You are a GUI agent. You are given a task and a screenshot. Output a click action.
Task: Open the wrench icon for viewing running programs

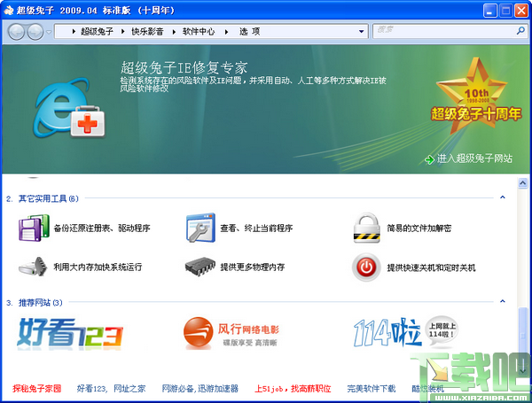coord(200,228)
